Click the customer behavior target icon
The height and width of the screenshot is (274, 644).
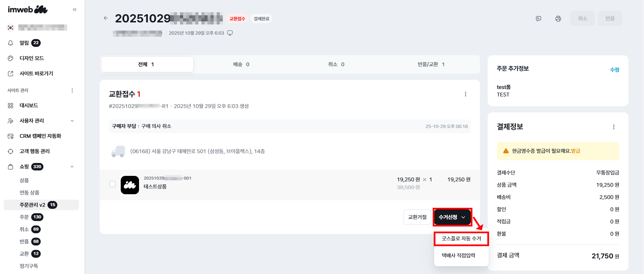11,151
